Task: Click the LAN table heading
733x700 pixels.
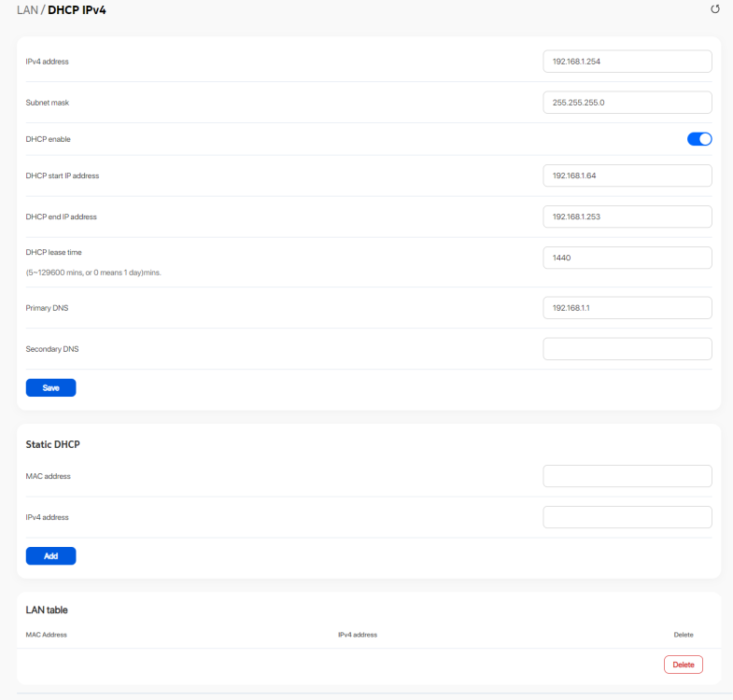Action: pos(47,609)
